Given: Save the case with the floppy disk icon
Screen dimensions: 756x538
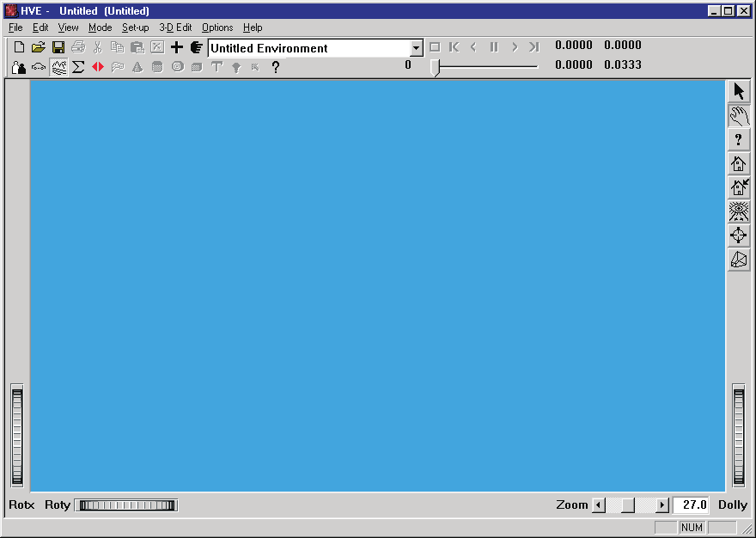Looking at the screenshot, I should pyautogui.click(x=58, y=47).
